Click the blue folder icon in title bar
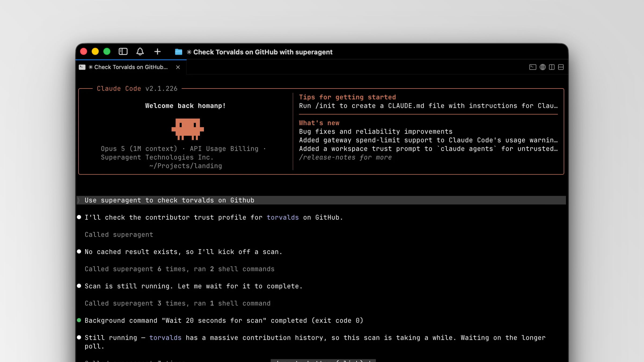Screen dimensions: 644x362 pos(178,52)
